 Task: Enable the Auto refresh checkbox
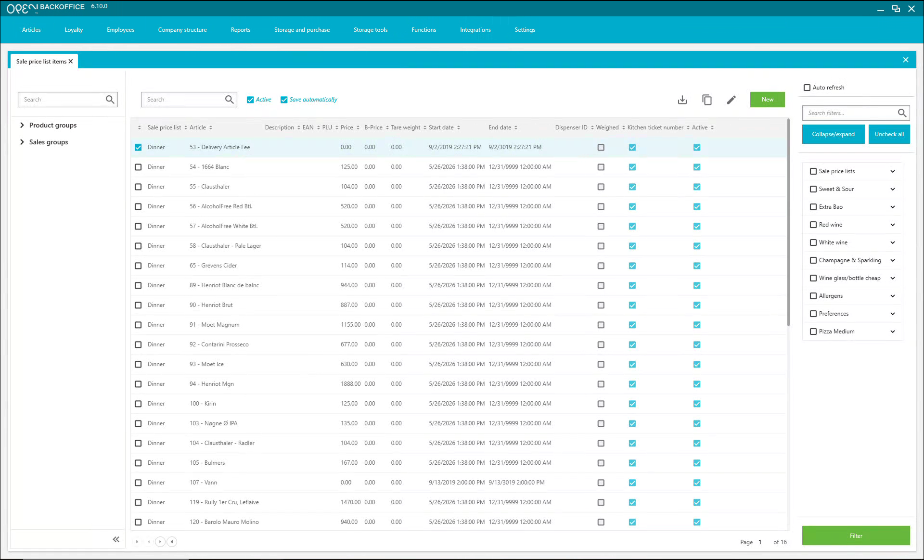click(x=807, y=88)
